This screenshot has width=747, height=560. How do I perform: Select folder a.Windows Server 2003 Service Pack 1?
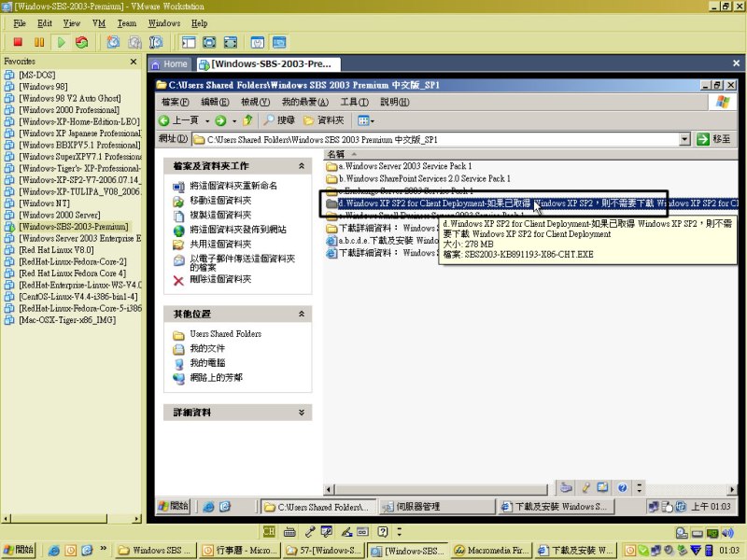pos(400,166)
